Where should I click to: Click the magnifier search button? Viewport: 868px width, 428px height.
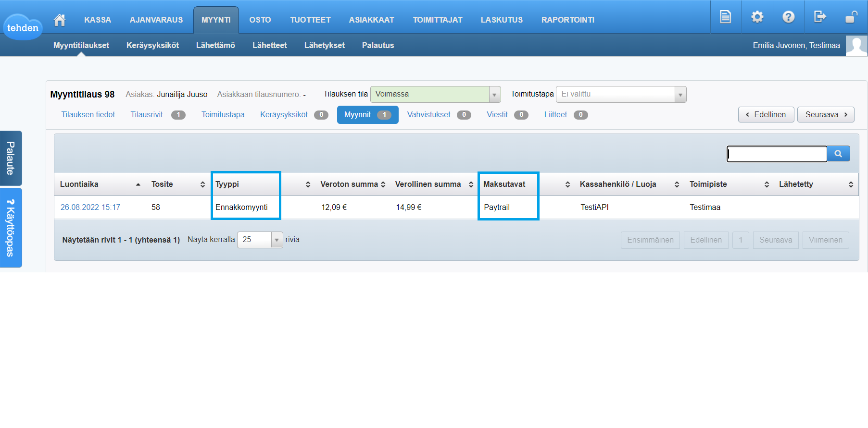pyautogui.click(x=838, y=154)
